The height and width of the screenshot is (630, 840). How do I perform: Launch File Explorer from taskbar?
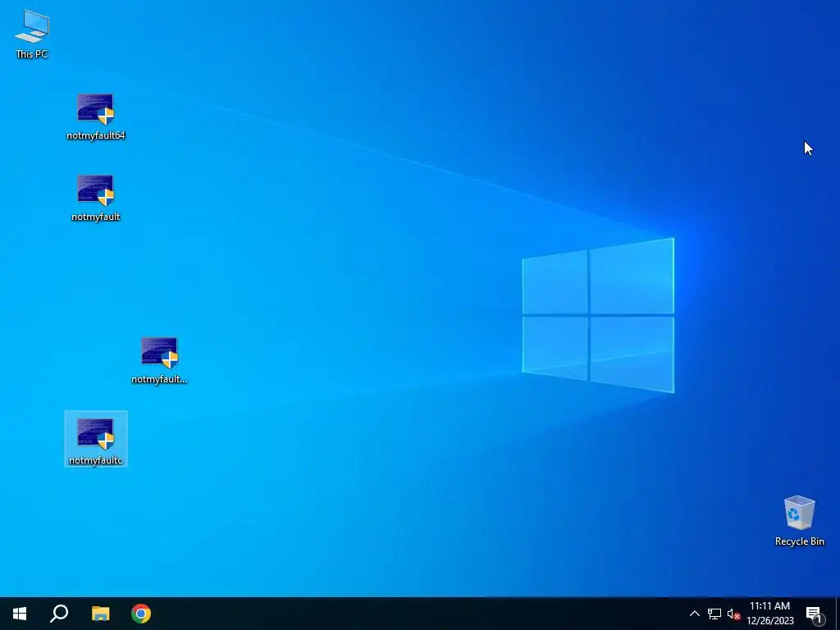(100, 614)
